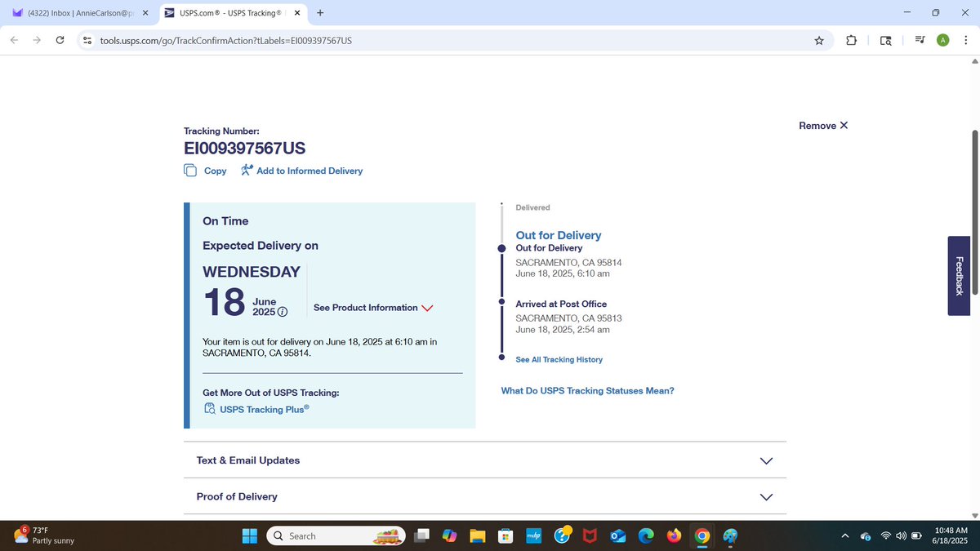
Task: Open Task View from the taskbar
Action: 421,536
